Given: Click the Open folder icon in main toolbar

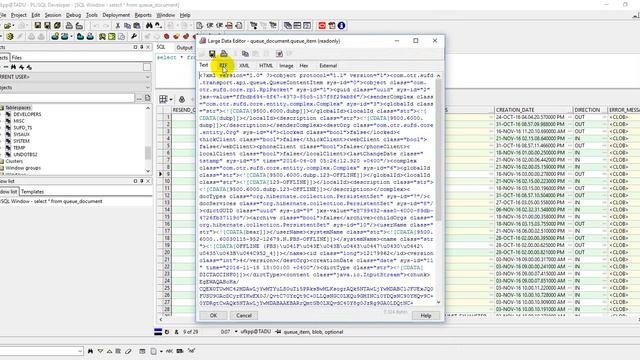Looking at the screenshot, I should click(x=8, y=26).
